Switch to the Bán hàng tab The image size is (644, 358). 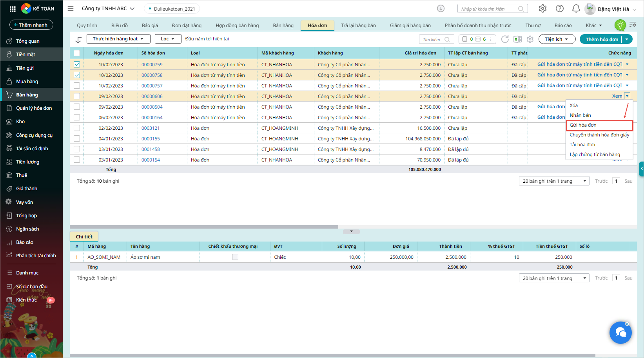pyautogui.click(x=283, y=25)
